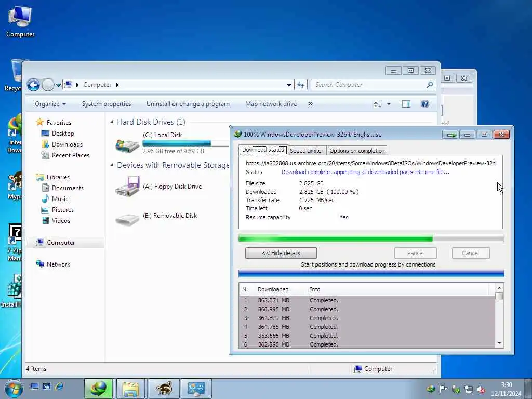Screen dimensions: 532x399
Task: Open Explorer help icon
Action: click(425, 104)
